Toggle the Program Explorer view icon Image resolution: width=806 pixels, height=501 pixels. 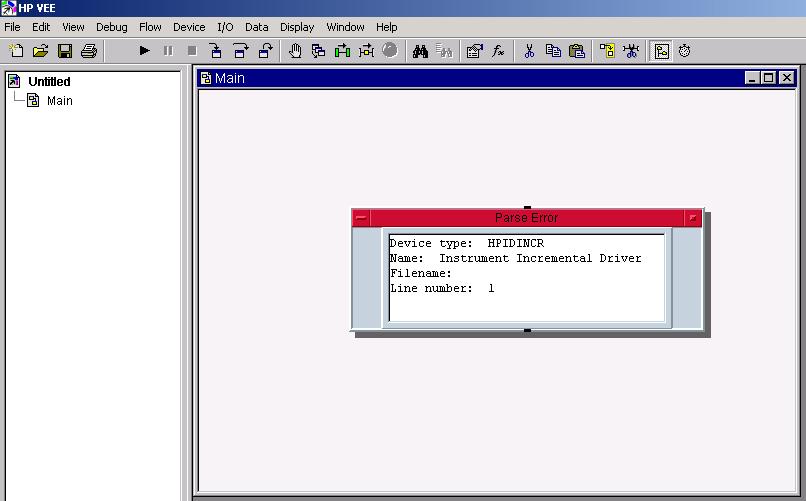click(661, 51)
